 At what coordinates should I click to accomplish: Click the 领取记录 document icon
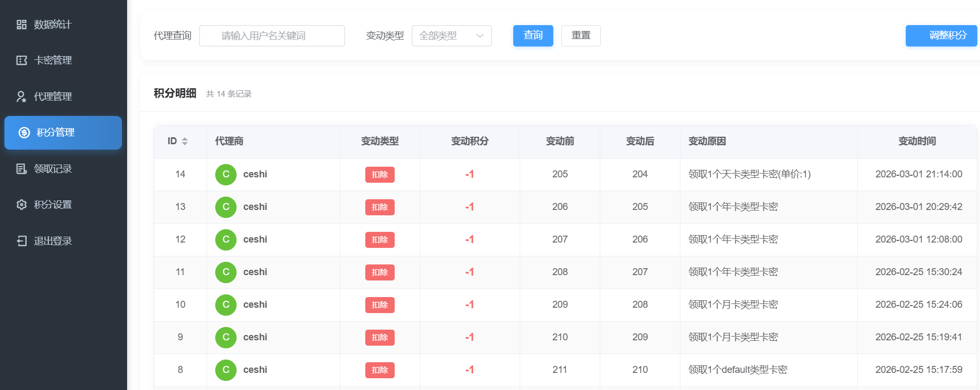click(x=21, y=169)
